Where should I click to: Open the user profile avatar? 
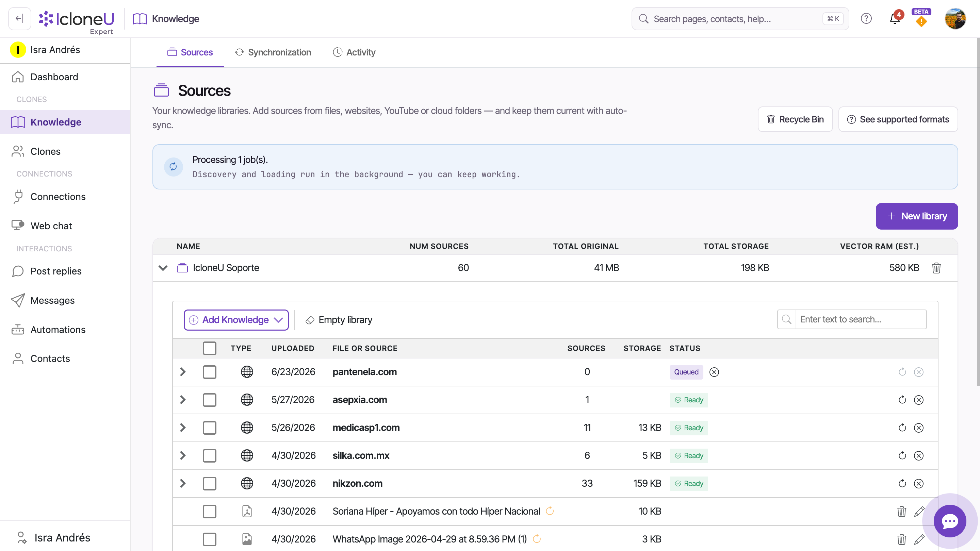pos(955,19)
